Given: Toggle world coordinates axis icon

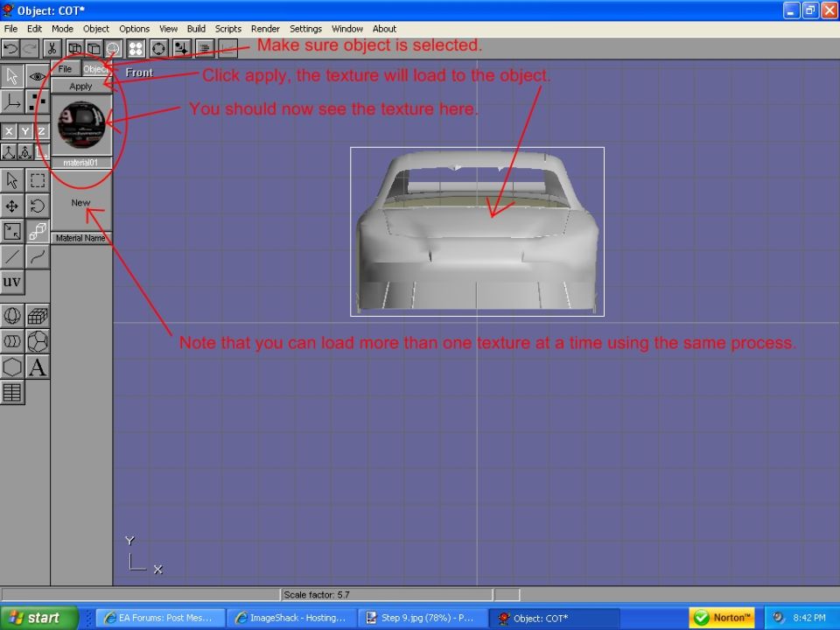Looking at the screenshot, I should point(9,152).
